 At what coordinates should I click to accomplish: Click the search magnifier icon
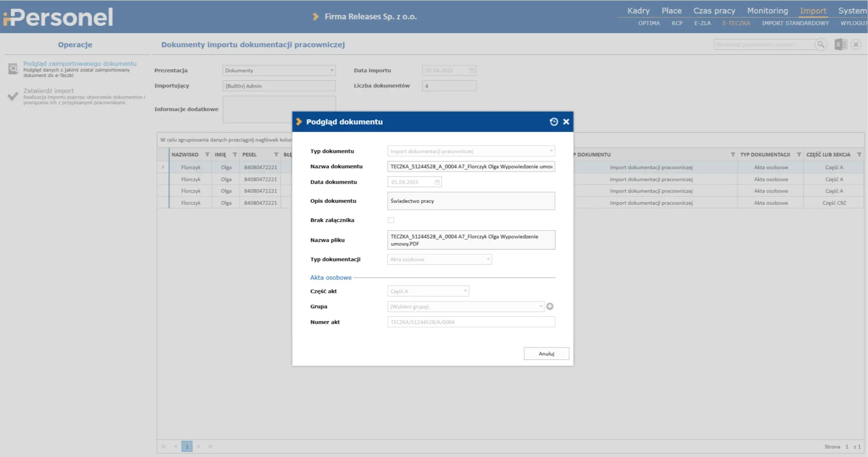pyautogui.click(x=820, y=44)
